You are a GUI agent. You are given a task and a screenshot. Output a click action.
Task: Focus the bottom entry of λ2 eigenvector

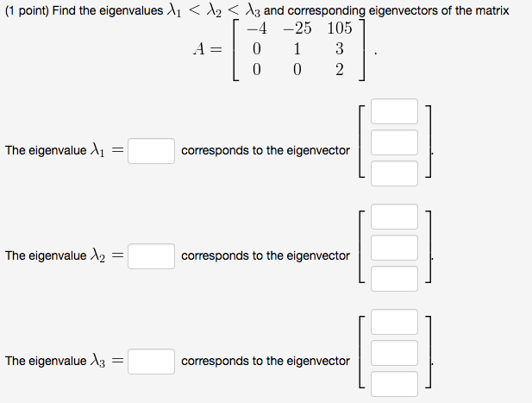tap(394, 279)
